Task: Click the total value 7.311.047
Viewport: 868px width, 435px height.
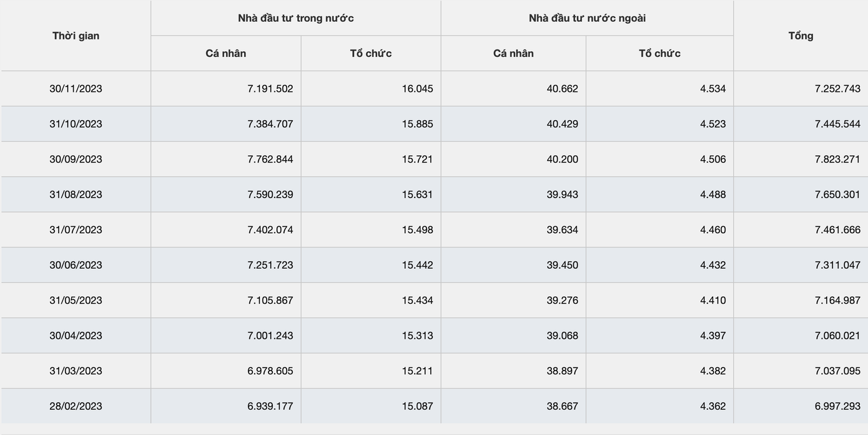Action: (837, 265)
